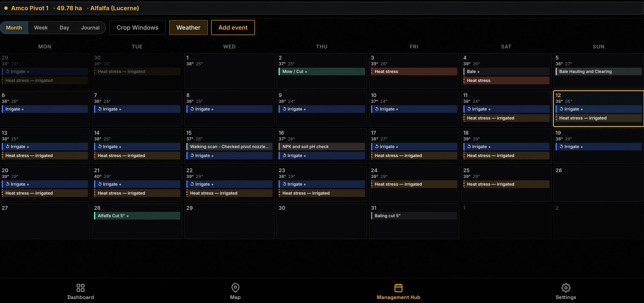Image resolution: width=644 pixels, height=303 pixels.
Task: Open June 30 Heat stress irrigated event
Action: click(x=137, y=71)
